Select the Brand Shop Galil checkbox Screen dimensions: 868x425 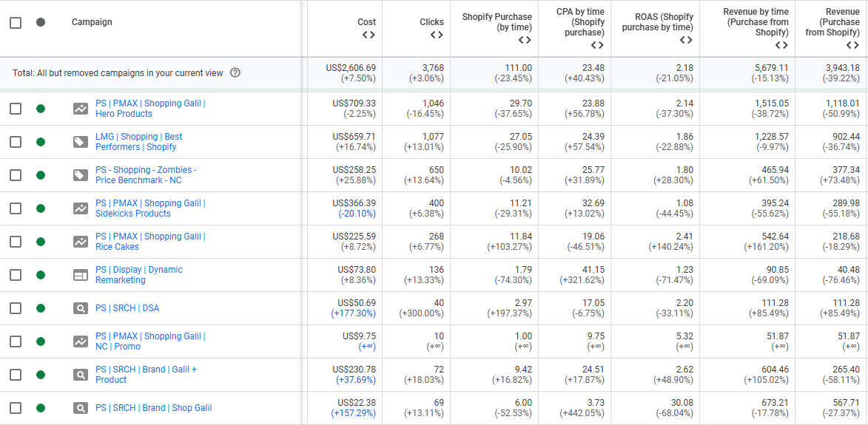(16, 409)
